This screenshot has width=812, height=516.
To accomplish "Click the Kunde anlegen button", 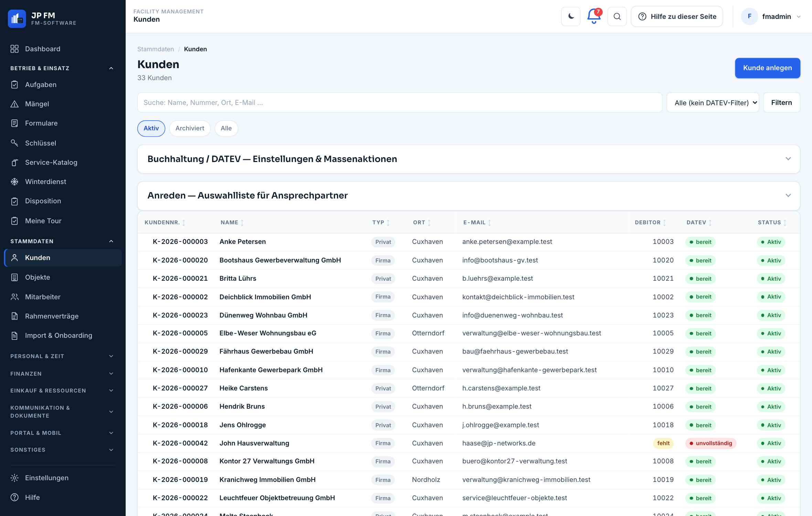I will pos(767,68).
